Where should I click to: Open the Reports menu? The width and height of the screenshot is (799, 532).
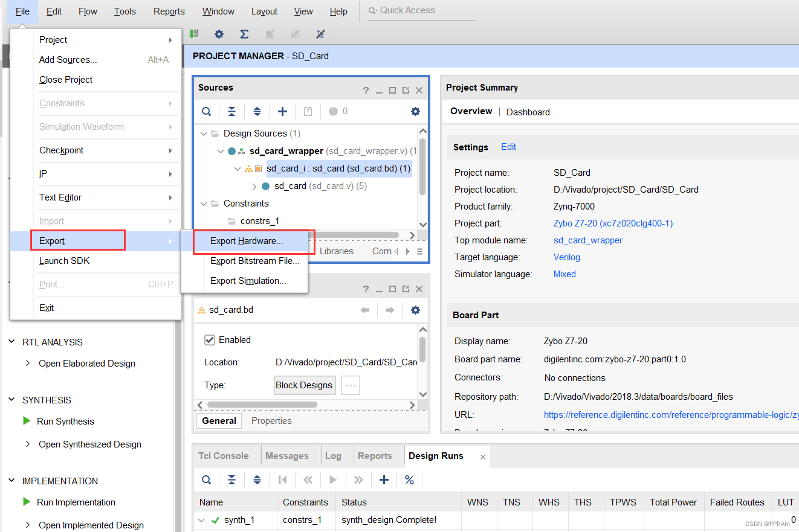coord(169,11)
